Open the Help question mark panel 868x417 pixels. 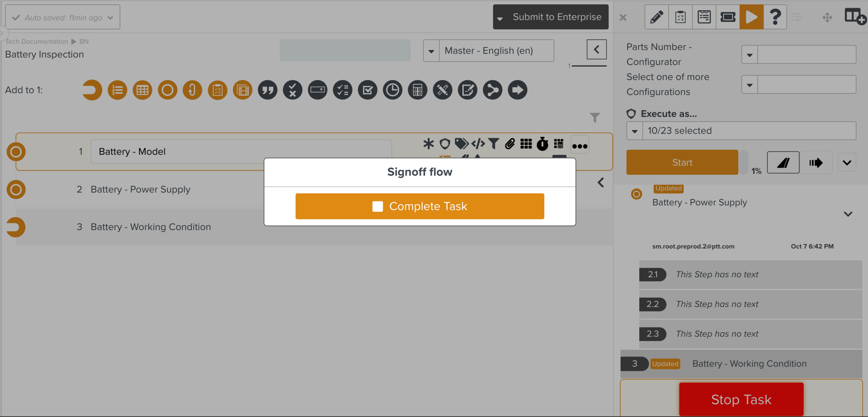pos(775,17)
